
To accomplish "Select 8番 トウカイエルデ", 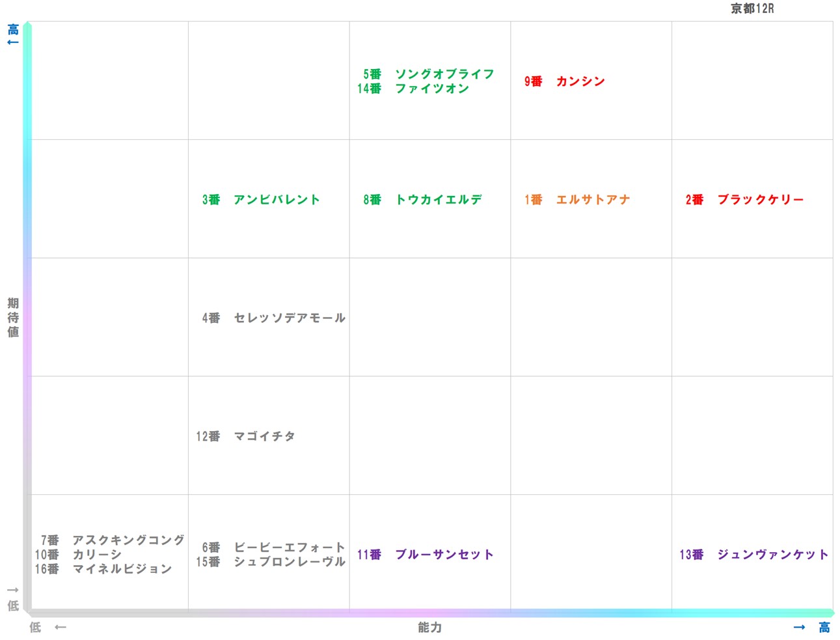I will coord(422,200).
